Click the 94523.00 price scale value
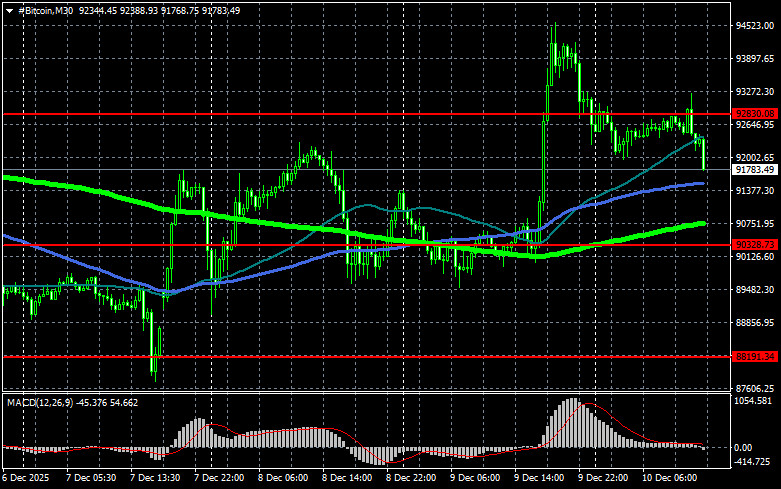 (755, 26)
